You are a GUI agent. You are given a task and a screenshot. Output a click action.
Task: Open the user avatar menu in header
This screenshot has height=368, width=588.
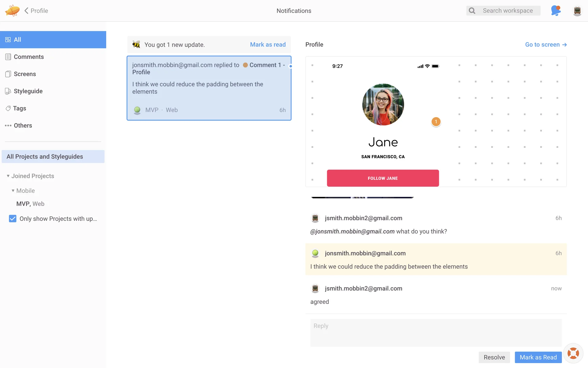pyautogui.click(x=577, y=11)
